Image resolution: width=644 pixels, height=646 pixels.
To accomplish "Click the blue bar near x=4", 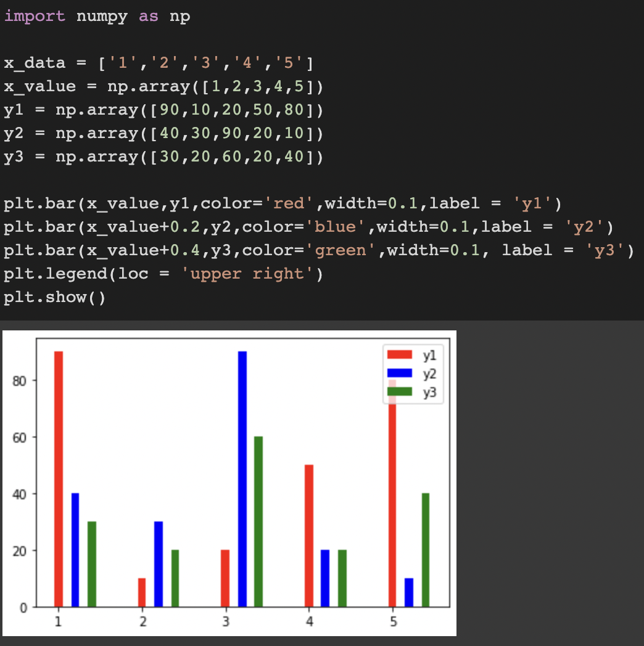I will click(x=325, y=578).
